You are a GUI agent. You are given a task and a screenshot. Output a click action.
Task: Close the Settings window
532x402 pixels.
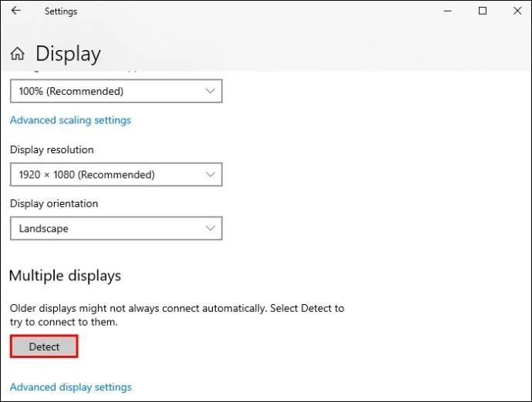point(517,11)
